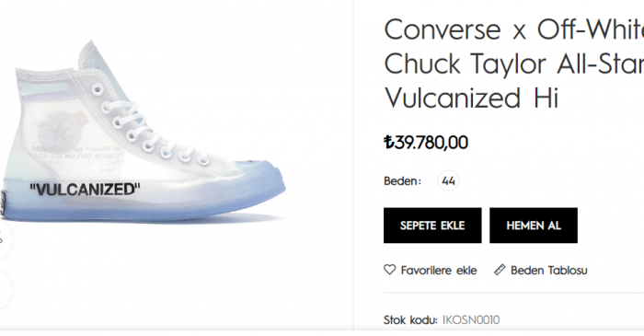
Task: Add product to cart with SEPETE EKLE
Action: pos(432,226)
